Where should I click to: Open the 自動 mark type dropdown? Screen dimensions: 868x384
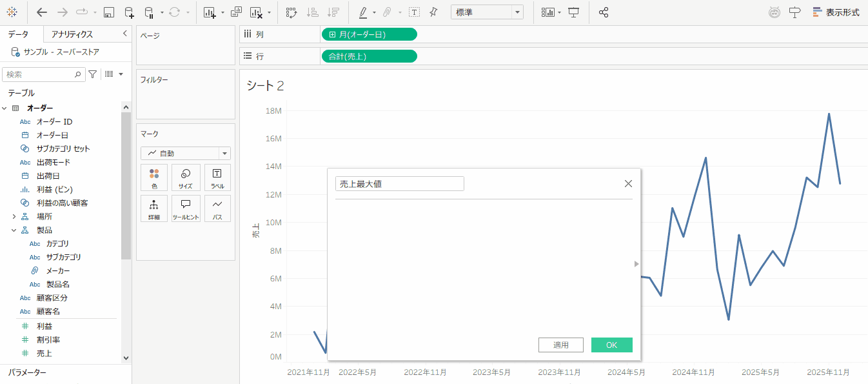[186, 154]
